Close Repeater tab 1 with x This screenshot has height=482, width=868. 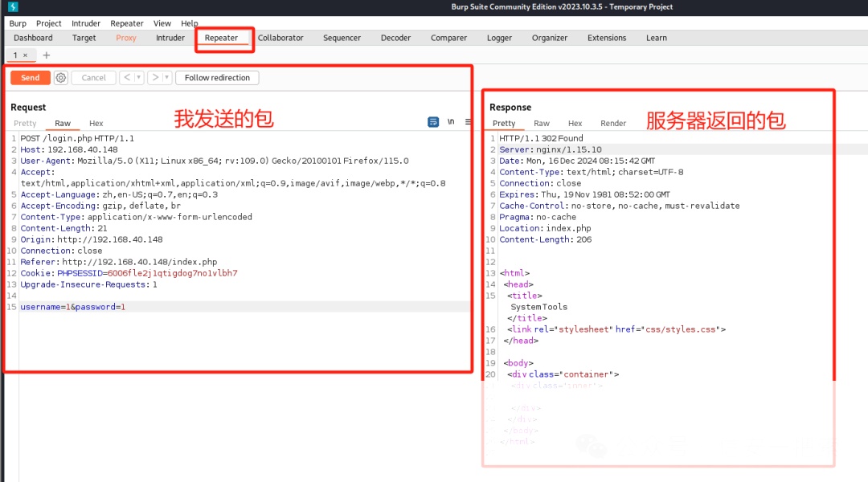(25, 55)
